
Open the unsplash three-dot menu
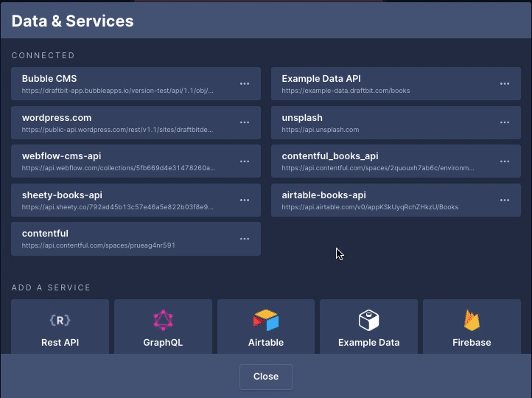pyautogui.click(x=505, y=122)
